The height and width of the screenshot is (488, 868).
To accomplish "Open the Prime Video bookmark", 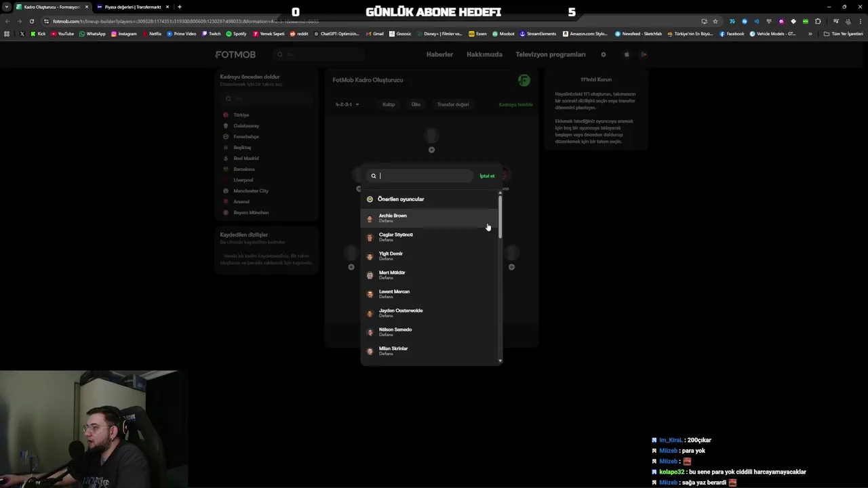I will (x=182, y=33).
